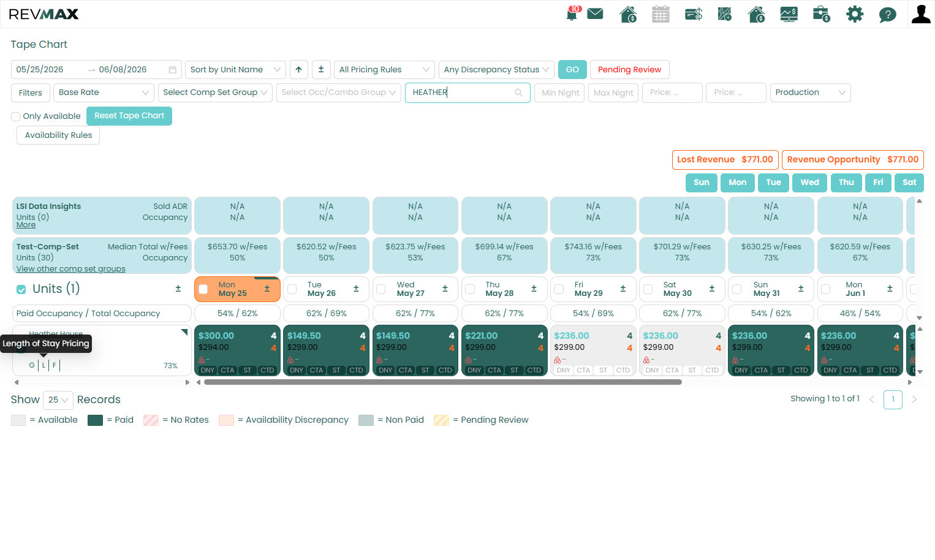Open the date range calendar icon
This screenshot has width=935, height=560.
pyautogui.click(x=173, y=70)
